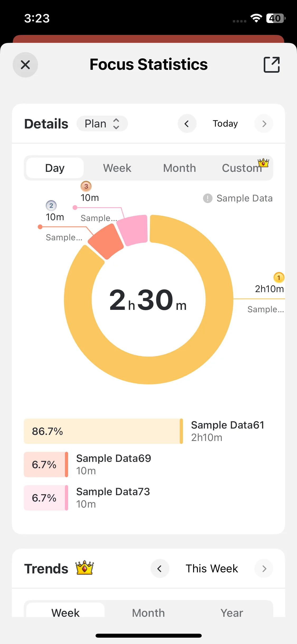Switch Details to Week view

117,168
